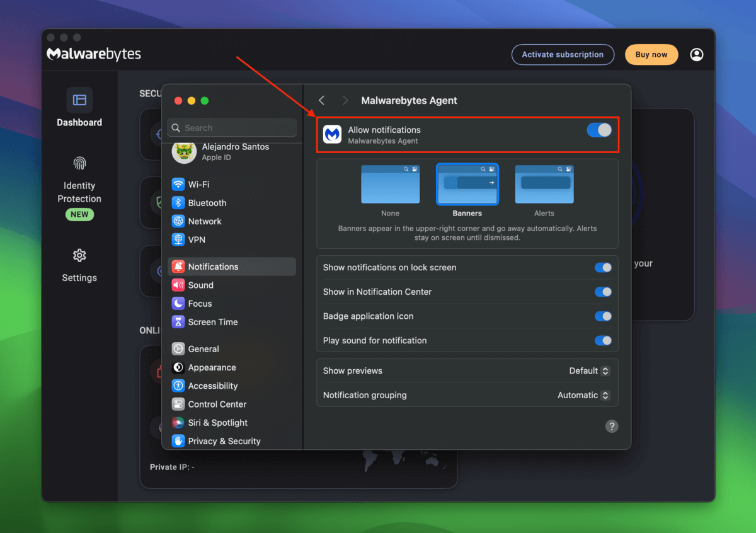Open Accessibility settings in the sidebar

232,386
